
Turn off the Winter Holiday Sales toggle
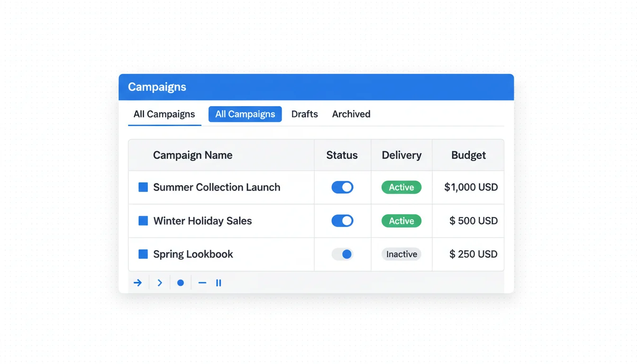click(x=342, y=221)
